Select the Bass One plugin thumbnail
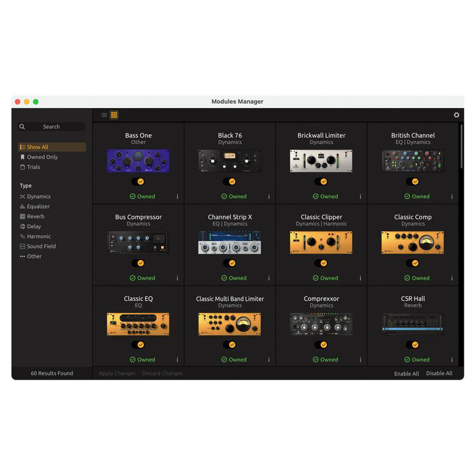 click(x=138, y=161)
